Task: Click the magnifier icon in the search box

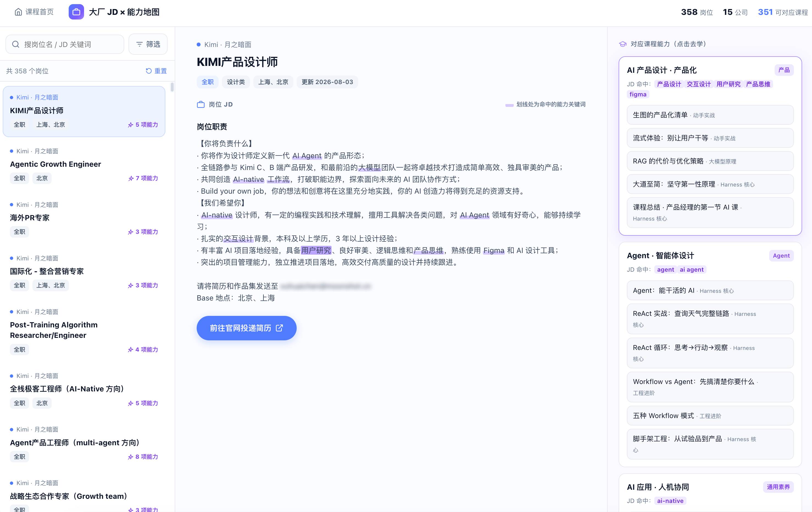Action: point(15,44)
